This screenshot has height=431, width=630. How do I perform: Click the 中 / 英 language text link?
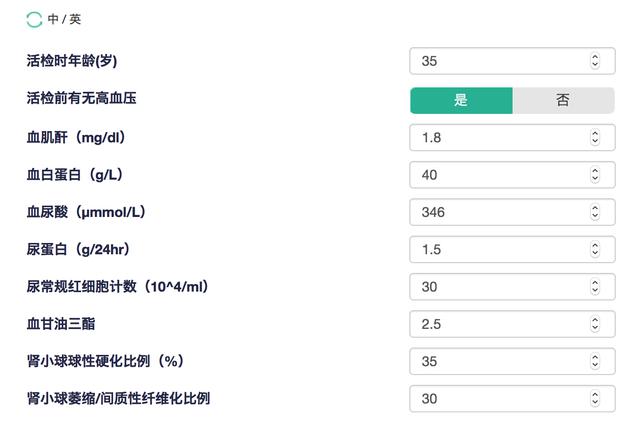point(65,20)
